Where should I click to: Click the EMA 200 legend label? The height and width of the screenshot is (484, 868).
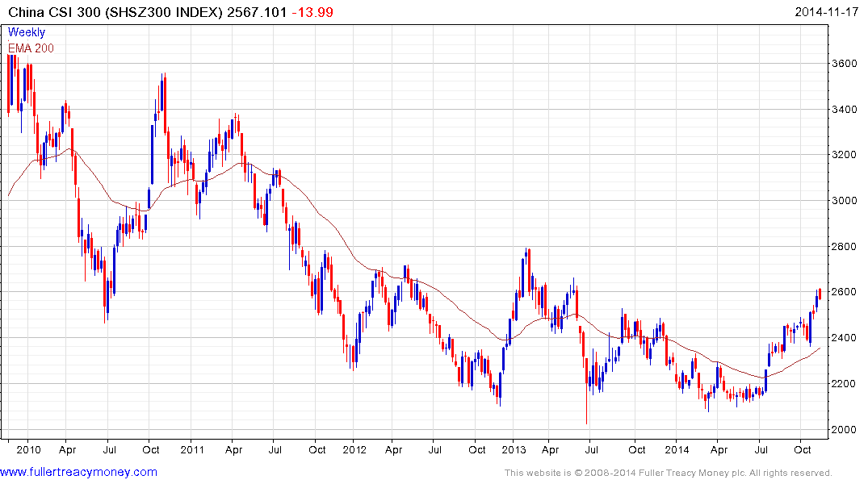pos(31,48)
